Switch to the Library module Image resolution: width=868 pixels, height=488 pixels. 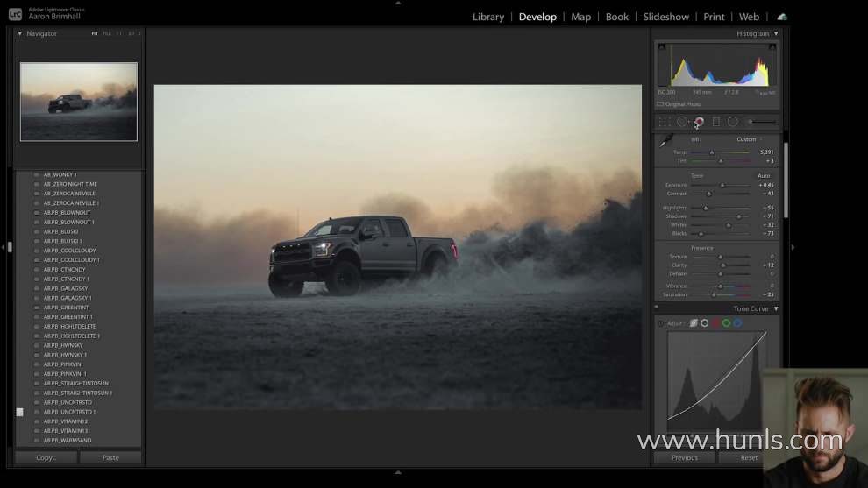pos(488,17)
